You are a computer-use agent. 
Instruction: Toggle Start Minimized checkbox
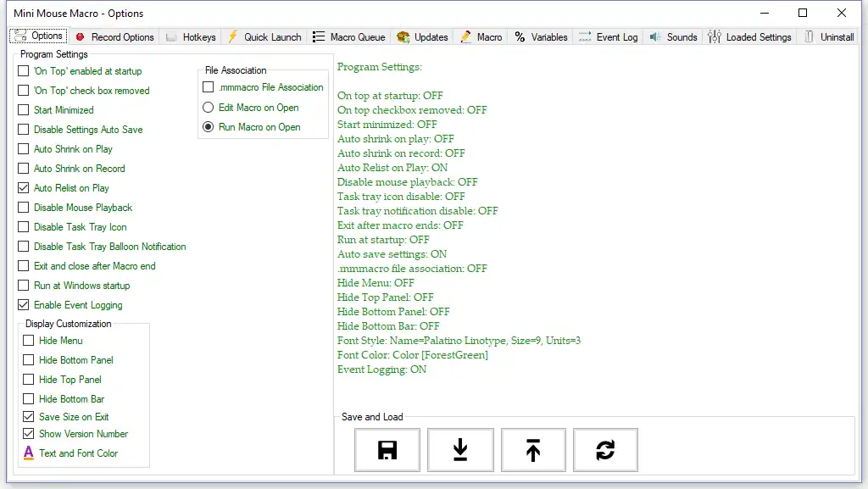pyautogui.click(x=23, y=109)
